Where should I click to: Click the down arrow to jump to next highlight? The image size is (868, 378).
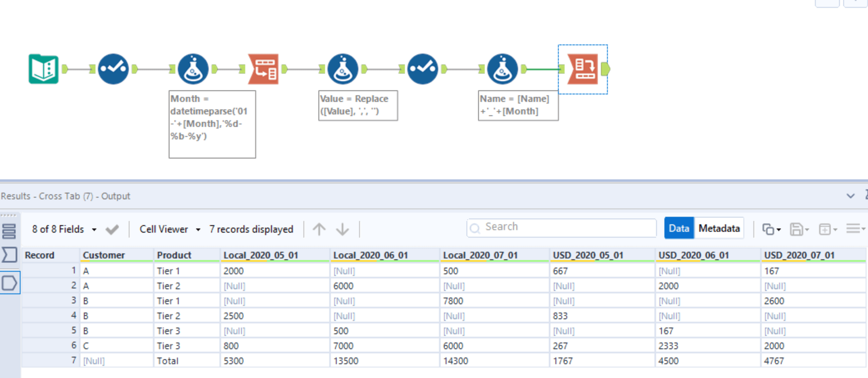(x=342, y=229)
